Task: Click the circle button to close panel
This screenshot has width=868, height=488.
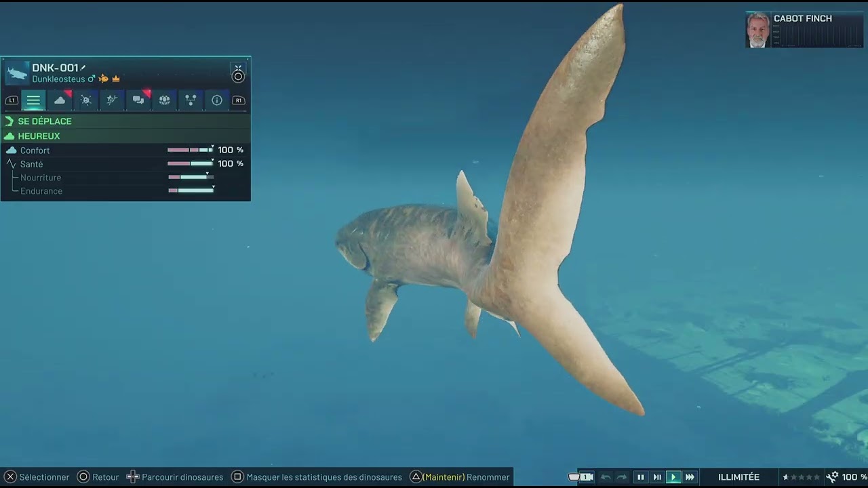Action: [x=238, y=76]
